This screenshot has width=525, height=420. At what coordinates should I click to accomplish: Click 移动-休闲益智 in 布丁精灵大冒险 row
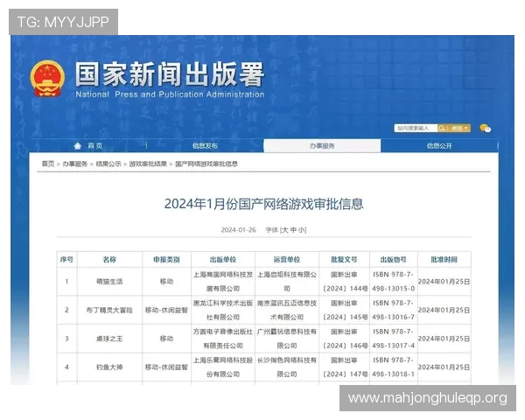[x=166, y=310]
